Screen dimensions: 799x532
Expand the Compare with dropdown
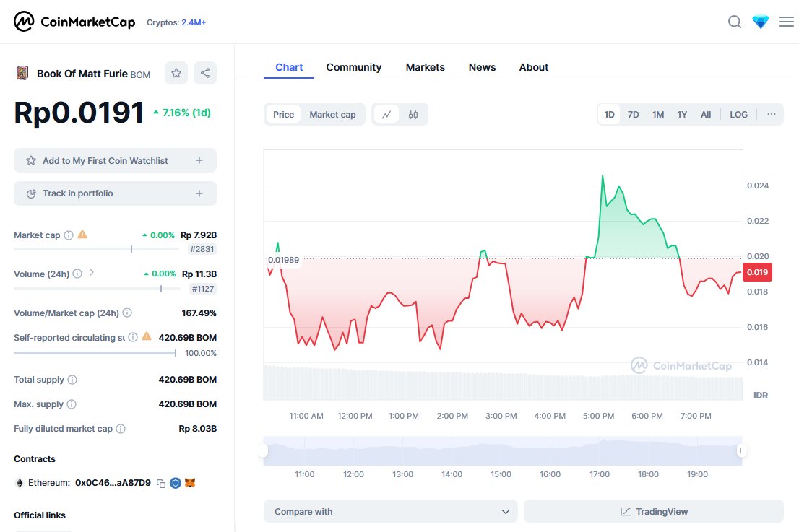click(390, 511)
